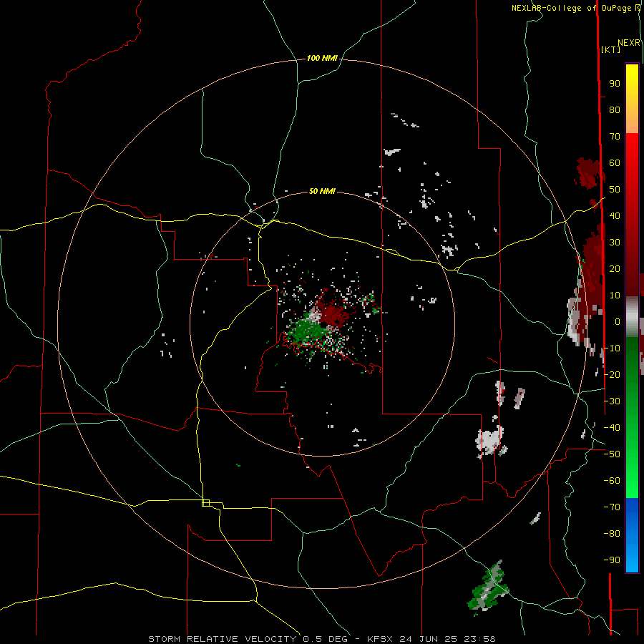The height and width of the screenshot is (644, 644).
Task: Select the 0 value on velocity scale
Action: [618, 322]
